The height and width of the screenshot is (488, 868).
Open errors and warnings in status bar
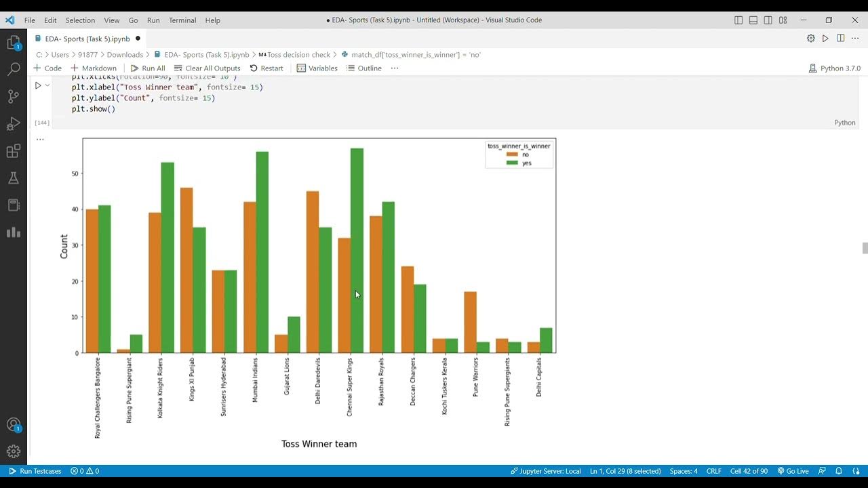click(x=85, y=471)
